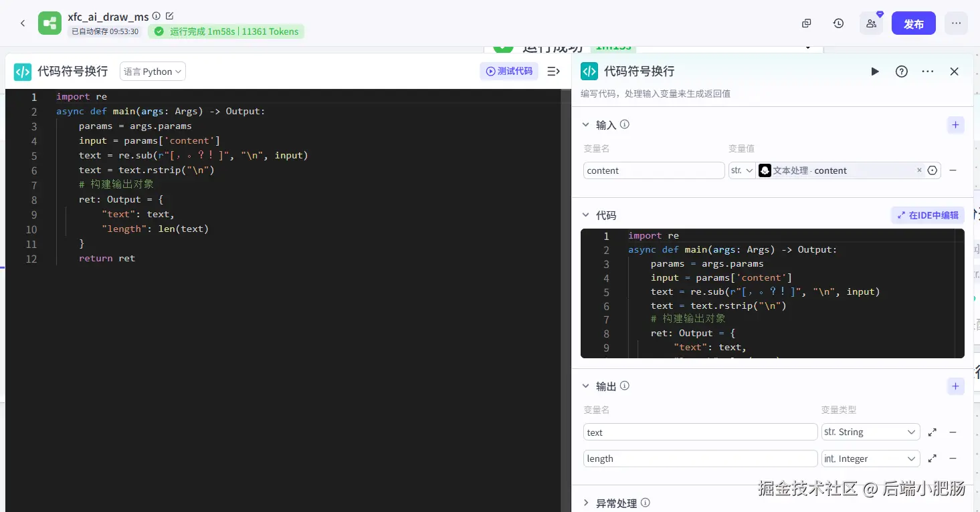Remove the content input row
The height and width of the screenshot is (512, 980).
953,170
